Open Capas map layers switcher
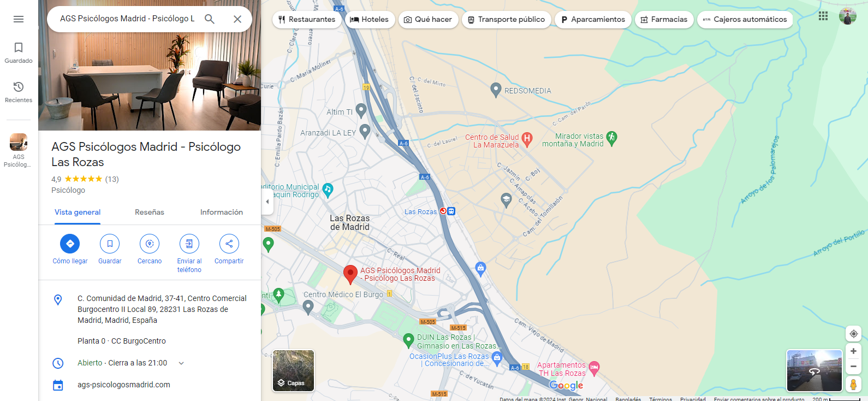868x401 pixels. tap(294, 371)
